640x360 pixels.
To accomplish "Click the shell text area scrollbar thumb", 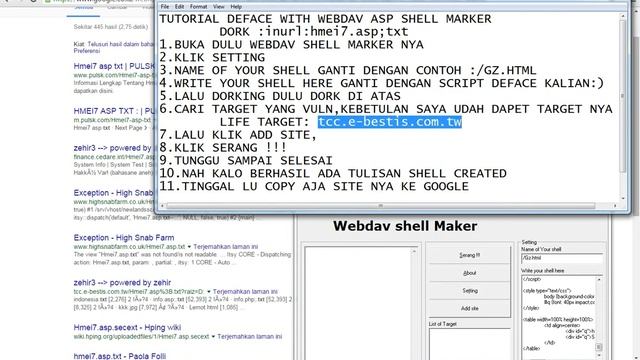I will [599, 347].
